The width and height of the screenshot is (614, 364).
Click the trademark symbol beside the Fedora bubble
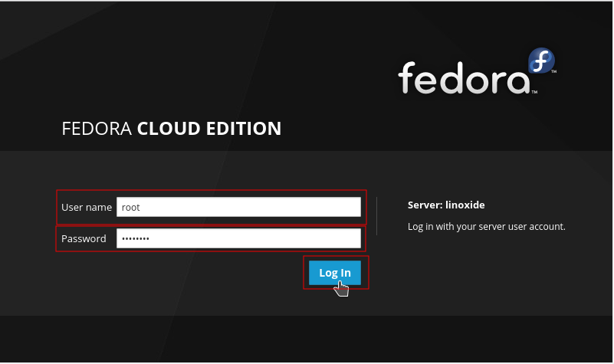click(553, 71)
